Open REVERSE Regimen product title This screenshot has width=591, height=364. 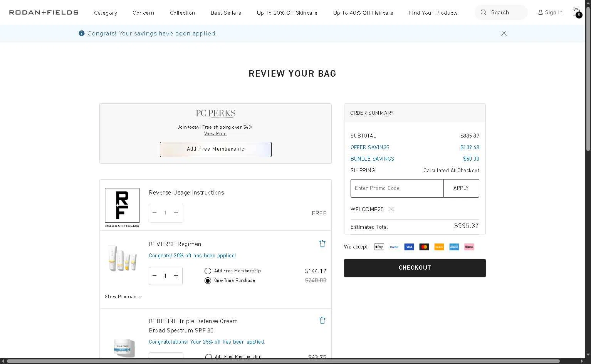[x=175, y=244]
